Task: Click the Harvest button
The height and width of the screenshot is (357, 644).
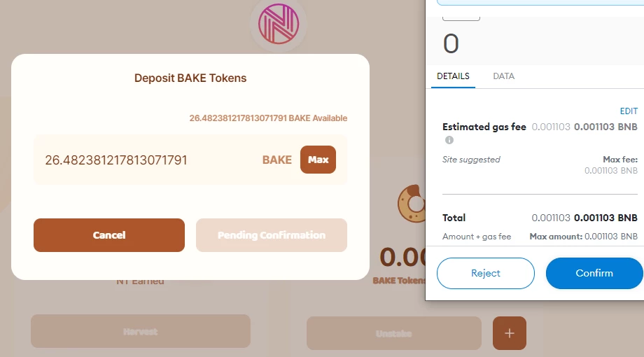Action: coord(141,332)
